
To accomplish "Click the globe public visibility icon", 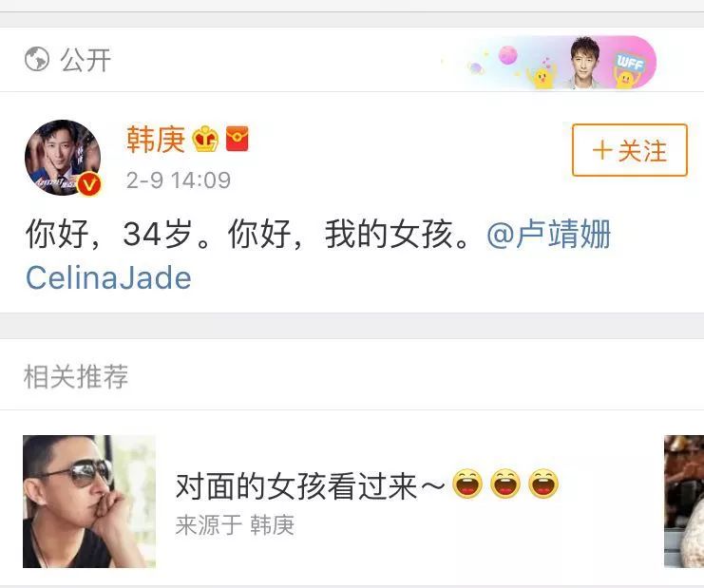I will coord(37,59).
